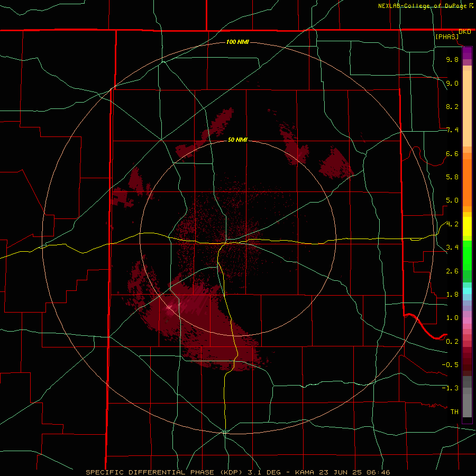The image size is (476, 476).
Task: Click the 50 NMI range ring label
Action: (x=237, y=140)
